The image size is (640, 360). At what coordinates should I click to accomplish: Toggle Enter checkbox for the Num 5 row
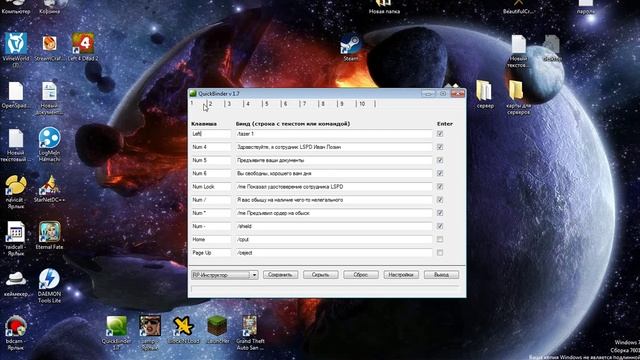(x=440, y=160)
